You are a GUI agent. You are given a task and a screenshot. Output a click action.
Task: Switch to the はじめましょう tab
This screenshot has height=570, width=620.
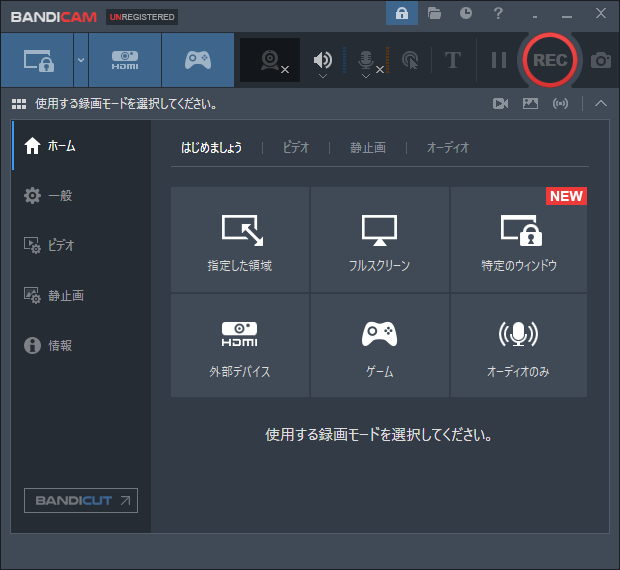pos(212,148)
